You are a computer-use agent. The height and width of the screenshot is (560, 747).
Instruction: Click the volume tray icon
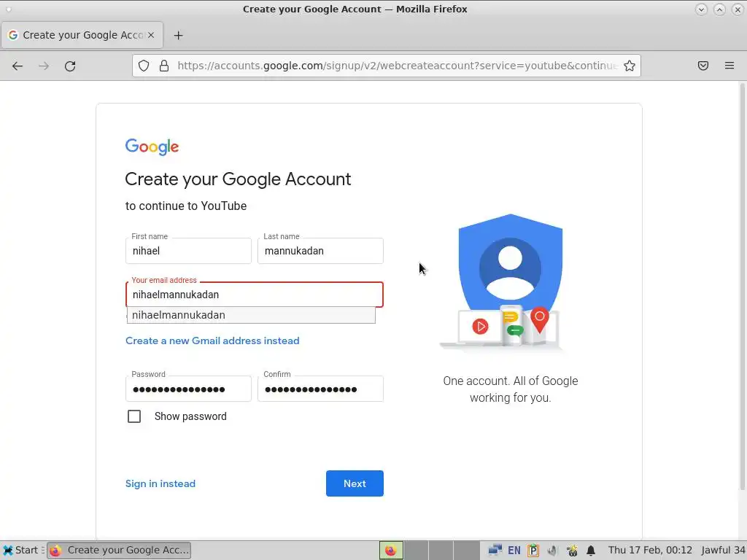pos(552,551)
